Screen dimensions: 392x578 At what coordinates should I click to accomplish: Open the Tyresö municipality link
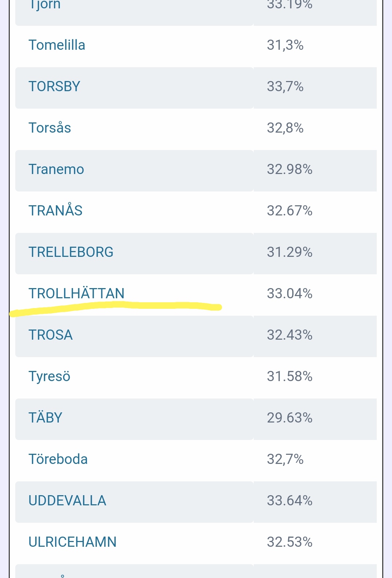pos(49,376)
